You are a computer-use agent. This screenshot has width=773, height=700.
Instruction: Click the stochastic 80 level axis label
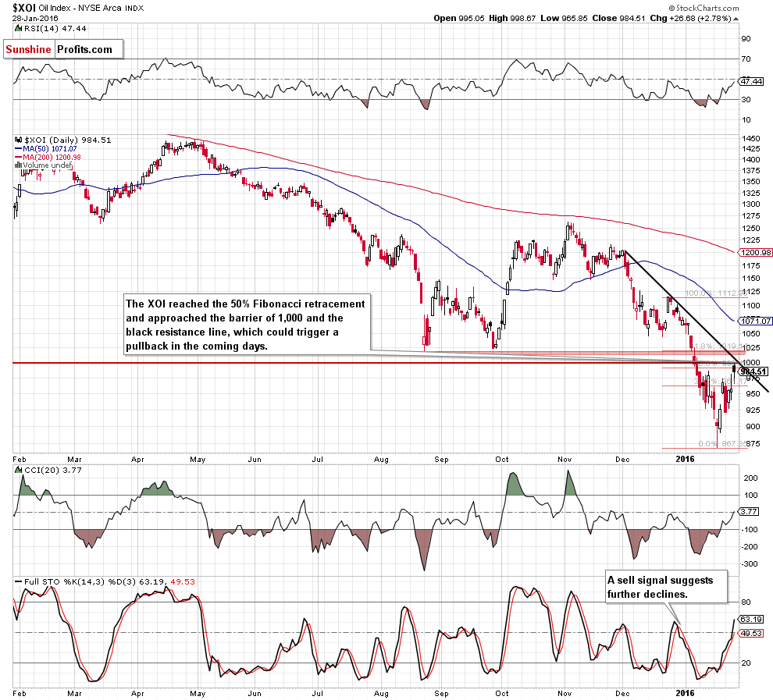point(746,602)
